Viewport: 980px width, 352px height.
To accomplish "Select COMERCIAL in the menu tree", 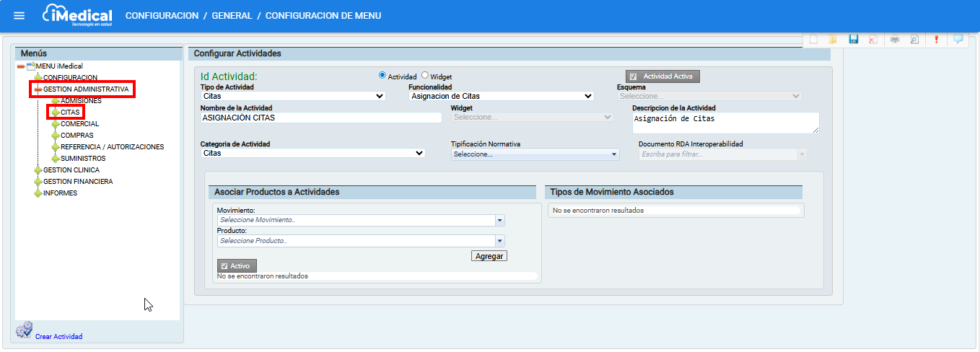I will (79, 124).
